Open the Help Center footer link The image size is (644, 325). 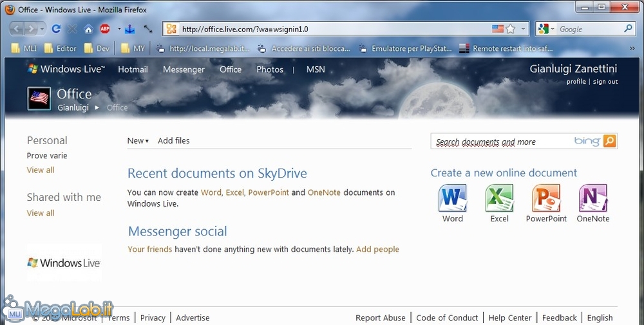pyautogui.click(x=509, y=318)
